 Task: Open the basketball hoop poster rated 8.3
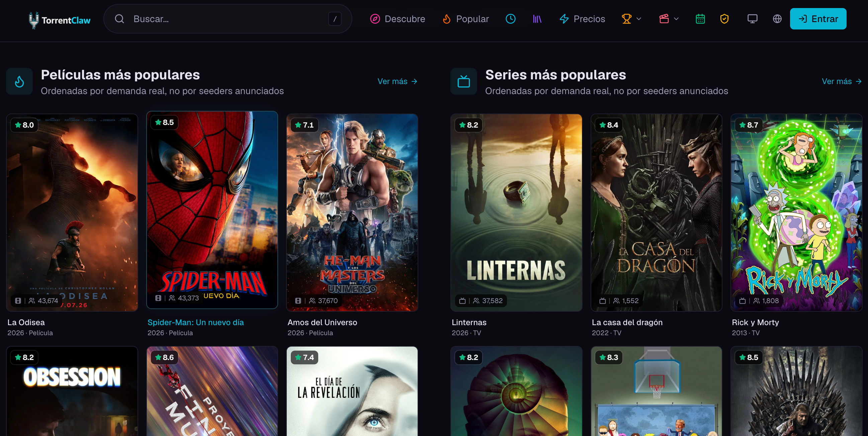pyautogui.click(x=657, y=391)
